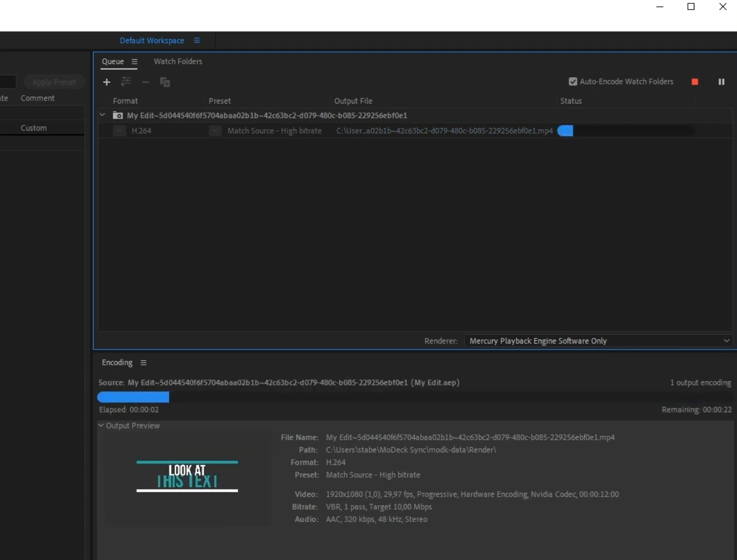Open the Match Source preset dropdown
Screen dimensions: 737x560
click(x=215, y=130)
